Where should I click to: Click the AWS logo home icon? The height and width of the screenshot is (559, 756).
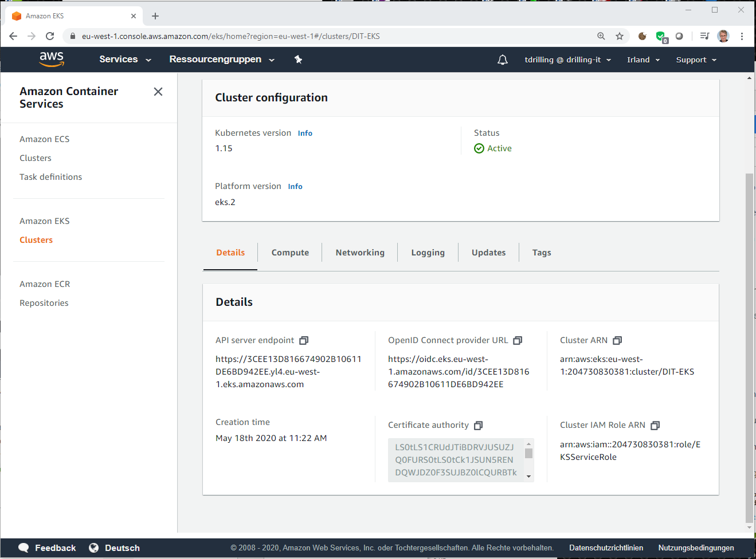click(52, 59)
